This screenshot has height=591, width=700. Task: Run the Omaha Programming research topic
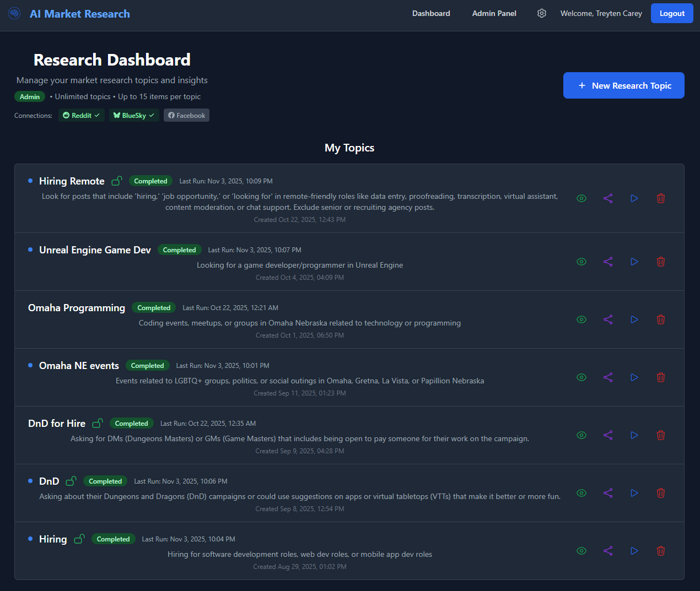tap(634, 319)
